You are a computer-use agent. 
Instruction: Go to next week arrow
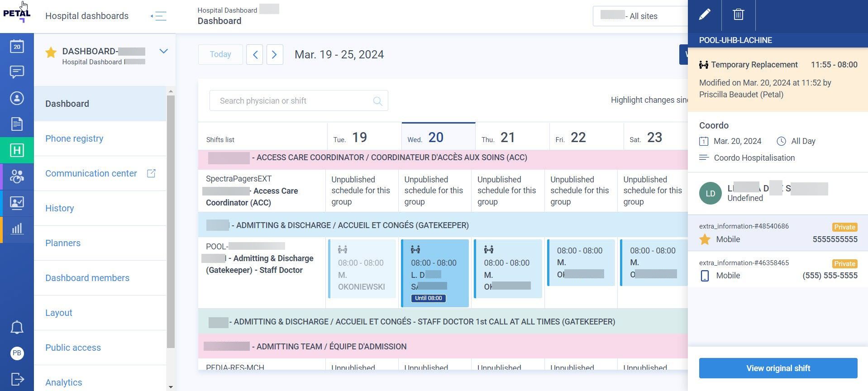click(275, 55)
